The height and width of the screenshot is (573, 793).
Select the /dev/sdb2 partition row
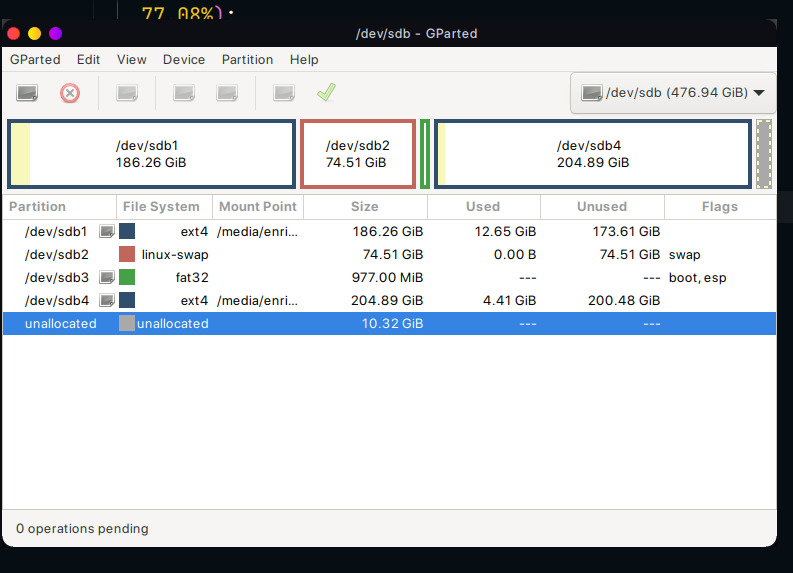click(389, 254)
